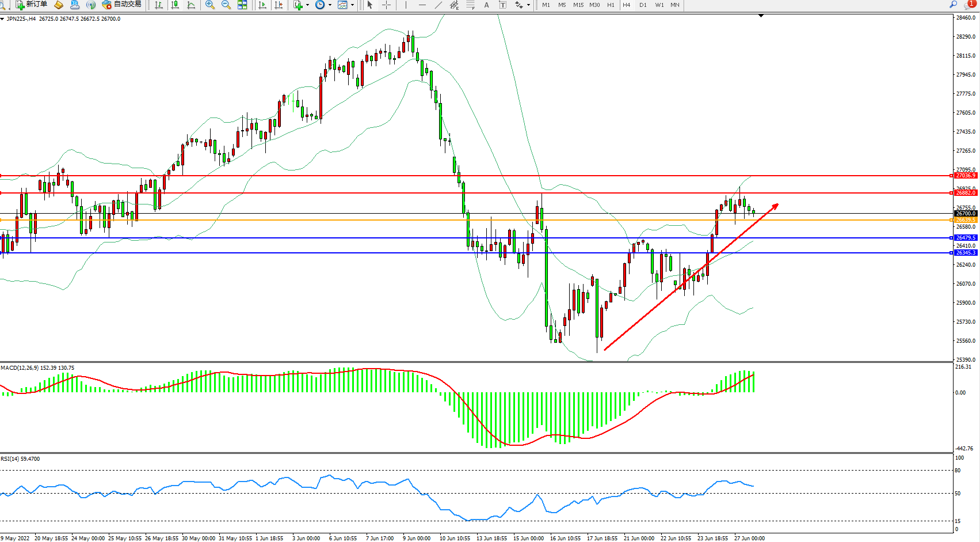Toggle AutoTrading (自动交易) on or off
Screen dimensions: 980x542
click(121, 5)
